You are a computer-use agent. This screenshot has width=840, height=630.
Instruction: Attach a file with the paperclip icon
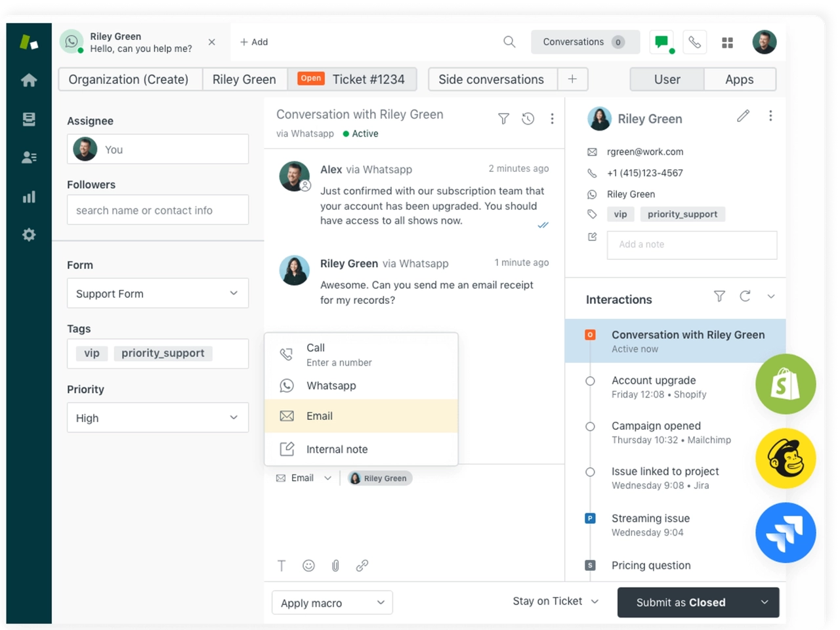335,565
